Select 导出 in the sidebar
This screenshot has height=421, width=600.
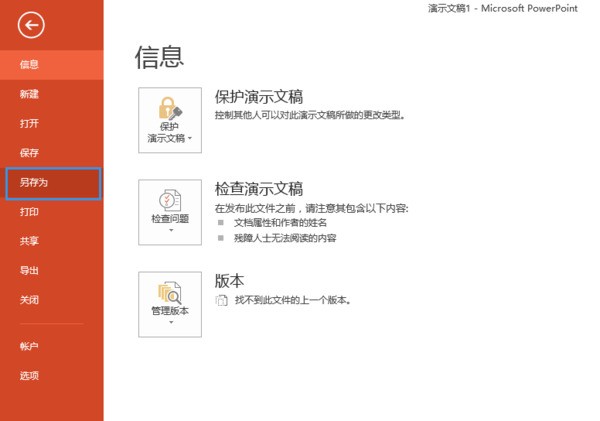click(x=30, y=270)
